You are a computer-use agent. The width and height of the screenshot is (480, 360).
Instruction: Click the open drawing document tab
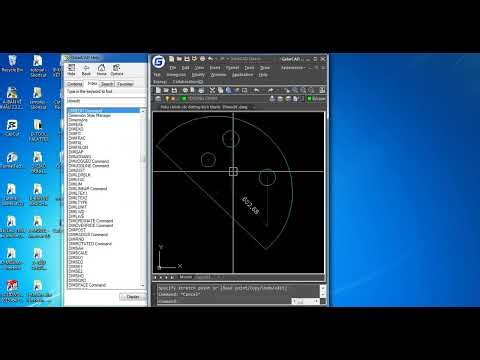pyautogui.click(x=204, y=107)
